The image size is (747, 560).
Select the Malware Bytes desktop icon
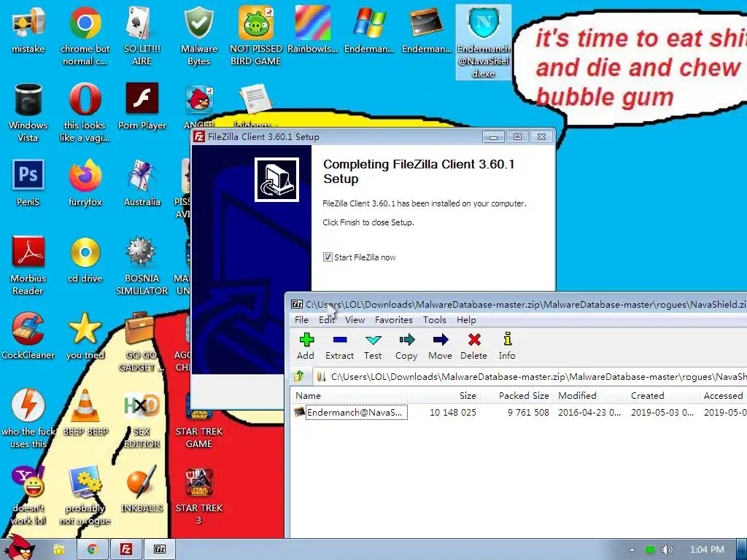coord(198,36)
